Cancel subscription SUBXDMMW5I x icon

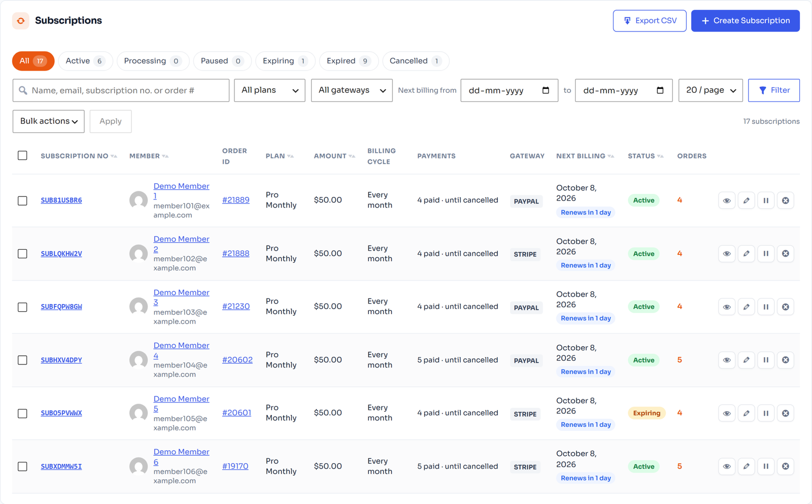coord(786,466)
